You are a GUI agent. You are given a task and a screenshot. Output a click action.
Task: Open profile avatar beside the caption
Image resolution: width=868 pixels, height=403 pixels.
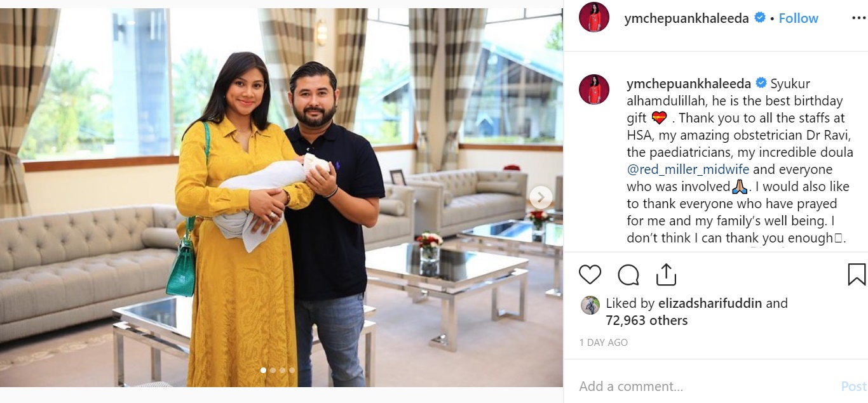click(594, 89)
